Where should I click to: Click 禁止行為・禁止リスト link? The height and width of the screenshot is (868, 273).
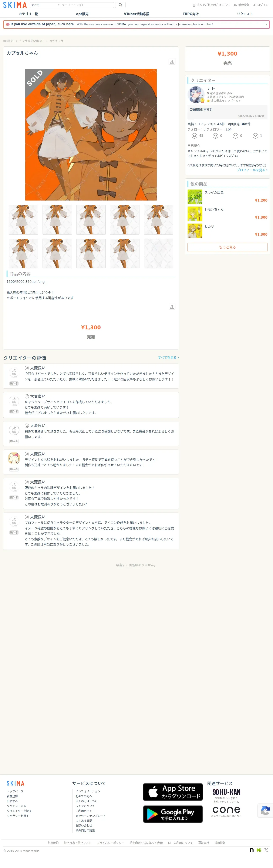coord(77,843)
